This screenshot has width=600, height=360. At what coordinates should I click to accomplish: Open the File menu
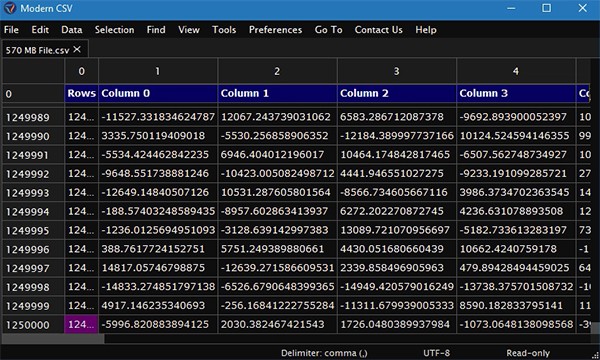(11, 30)
